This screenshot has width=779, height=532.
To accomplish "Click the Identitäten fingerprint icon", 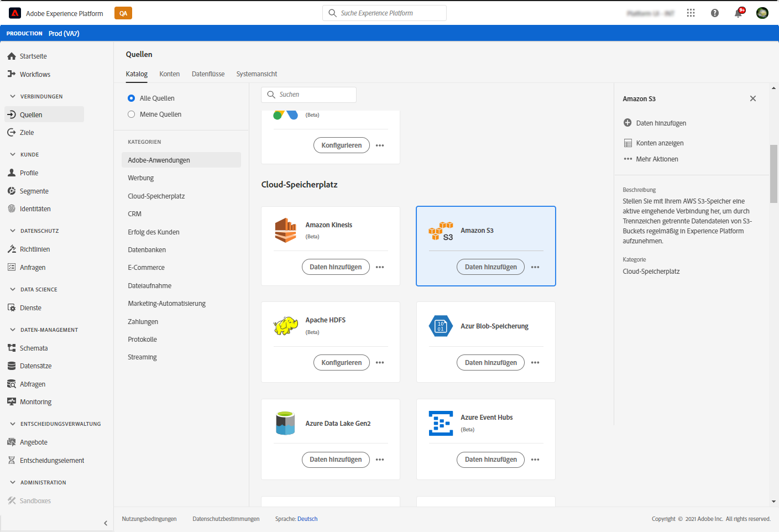I will pyautogui.click(x=12, y=208).
